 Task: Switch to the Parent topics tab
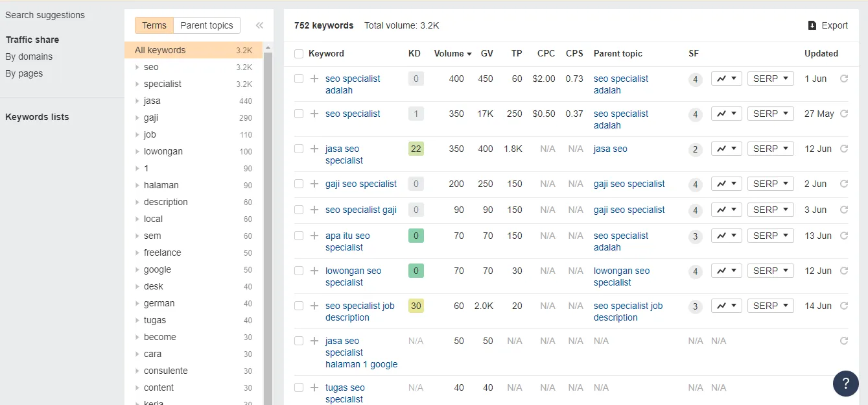tap(207, 25)
